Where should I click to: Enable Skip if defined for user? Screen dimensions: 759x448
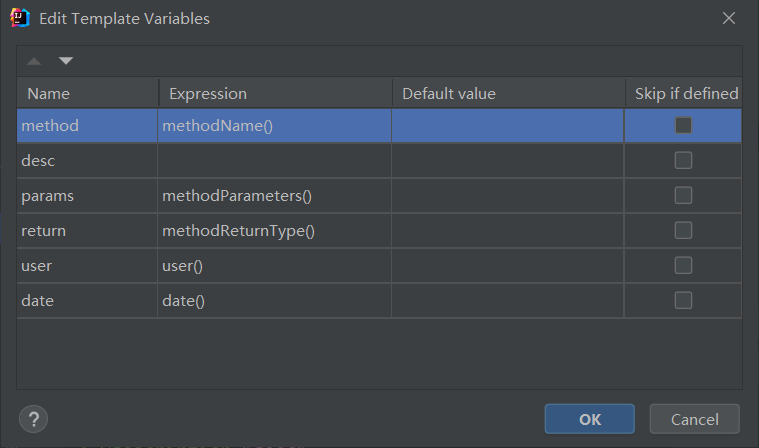click(683, 266)
